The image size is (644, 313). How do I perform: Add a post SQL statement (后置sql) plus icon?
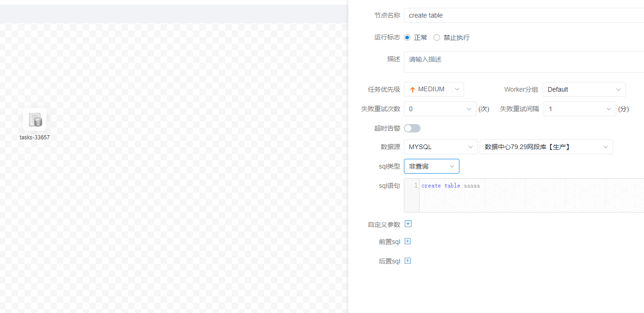(x=408, y=261)
